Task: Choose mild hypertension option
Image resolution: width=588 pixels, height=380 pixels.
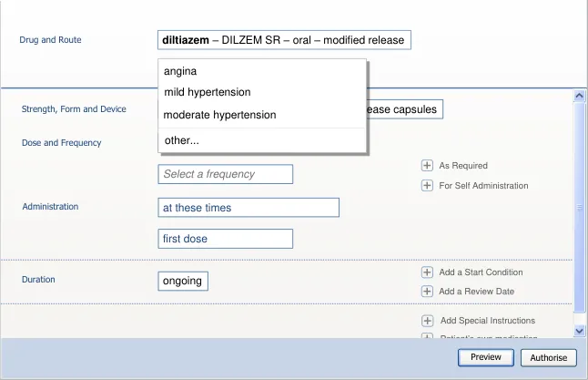Action: pos(207,92)
